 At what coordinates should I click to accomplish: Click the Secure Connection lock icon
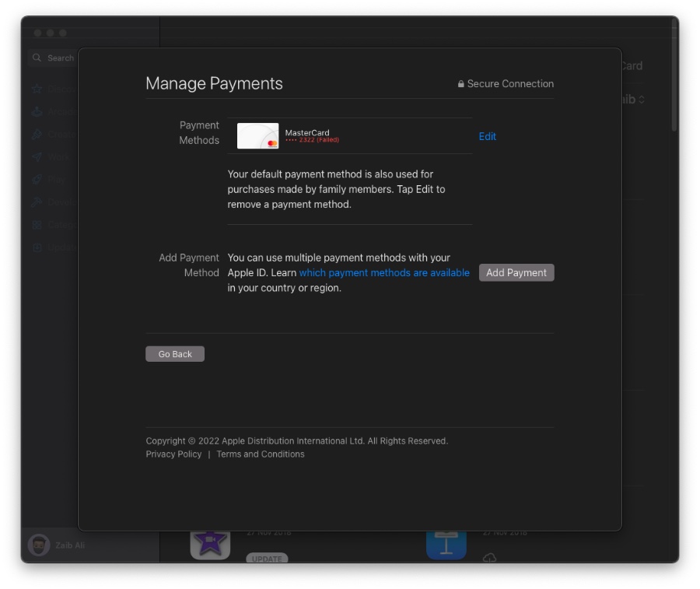(460, 83)
